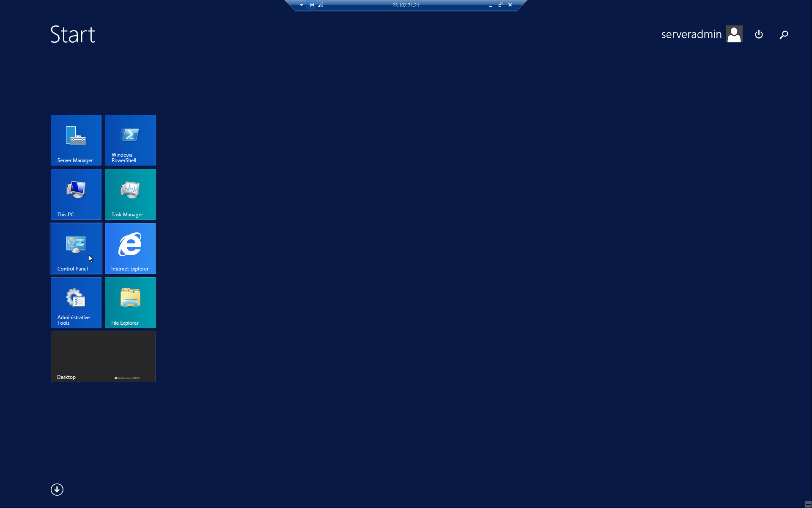Select the connection bar menu
Screen dimensions: 812x508
[x=300, y=5]
